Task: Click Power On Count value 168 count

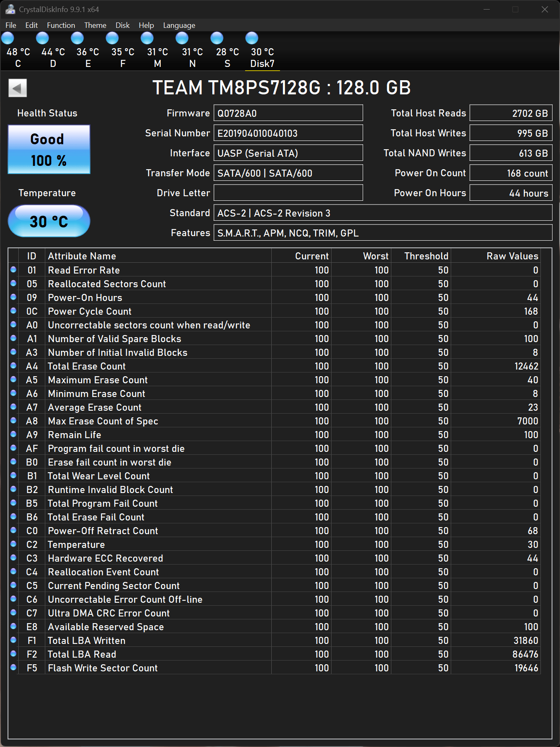Action: point(511,173)
